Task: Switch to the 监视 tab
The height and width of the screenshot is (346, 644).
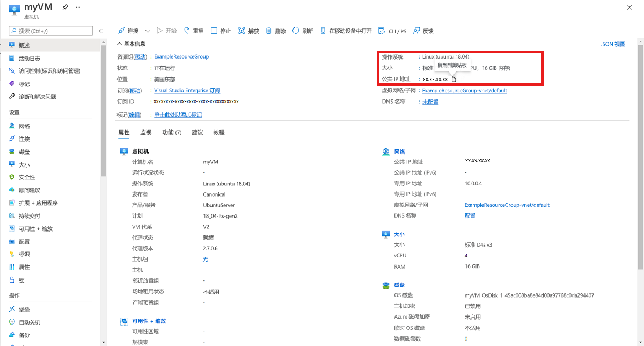Action: [145, 133]
